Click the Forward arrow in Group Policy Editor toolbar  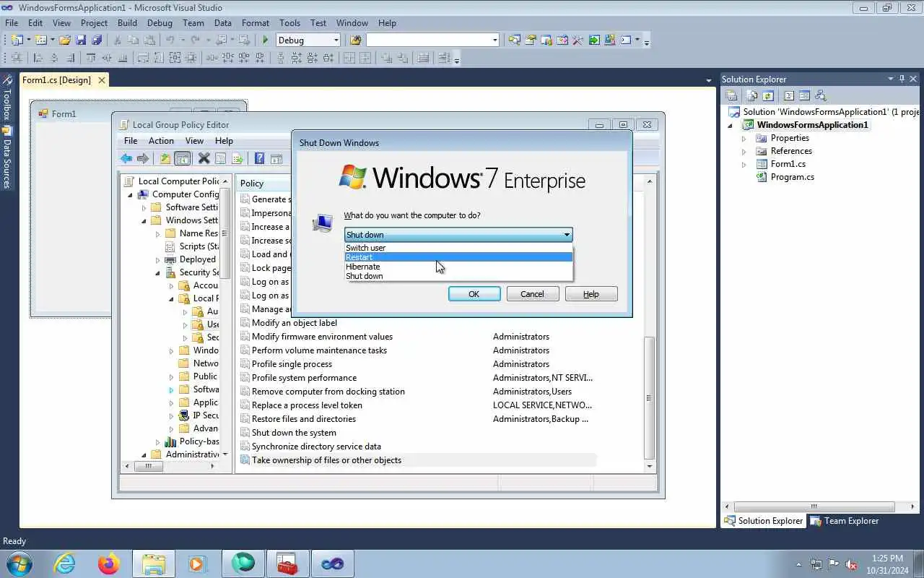[143, 158]
